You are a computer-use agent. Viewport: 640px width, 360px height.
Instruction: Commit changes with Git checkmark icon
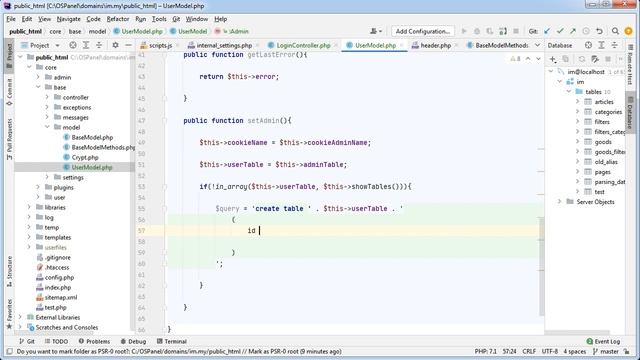(x=560, y=31)
